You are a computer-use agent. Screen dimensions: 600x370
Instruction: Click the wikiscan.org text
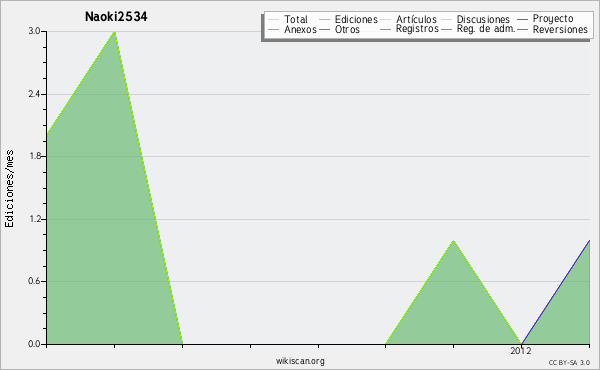tap(300, 361)
